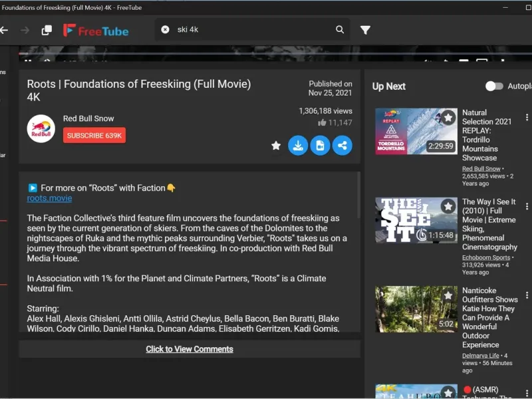This screenshot has height=399, width=532.
Task: Seek on the video progress bar
Action: pyautogui.click(x=275, y=54)
